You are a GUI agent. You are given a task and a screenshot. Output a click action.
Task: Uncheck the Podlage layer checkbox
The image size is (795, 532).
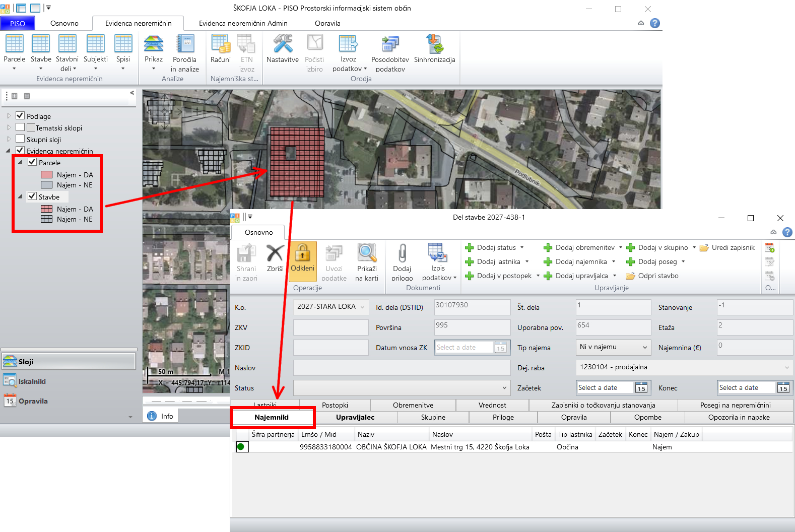coord(20,116)
